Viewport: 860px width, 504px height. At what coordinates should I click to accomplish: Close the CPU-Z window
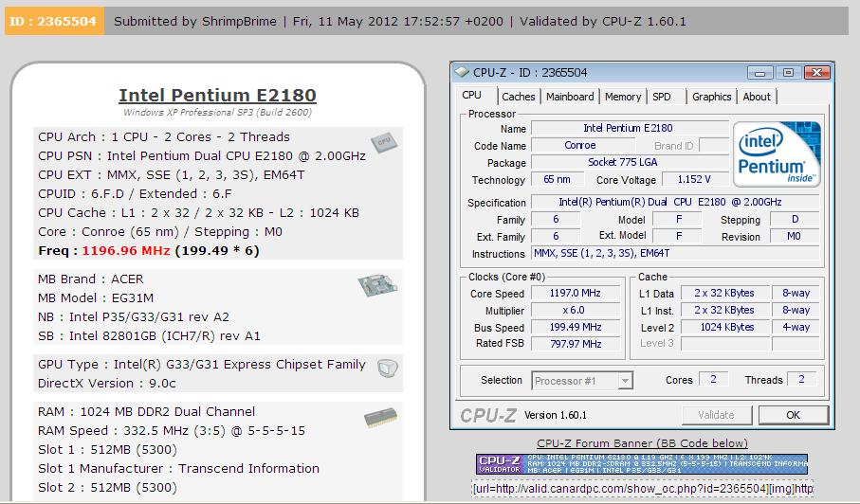click(x=816, y=72)
